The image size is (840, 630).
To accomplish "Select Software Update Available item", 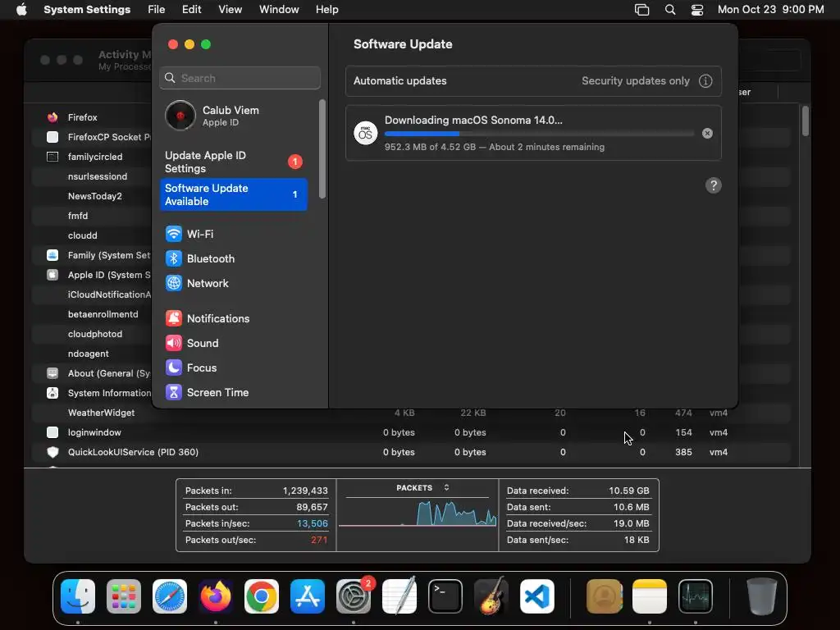I will (x=234, y=194).
